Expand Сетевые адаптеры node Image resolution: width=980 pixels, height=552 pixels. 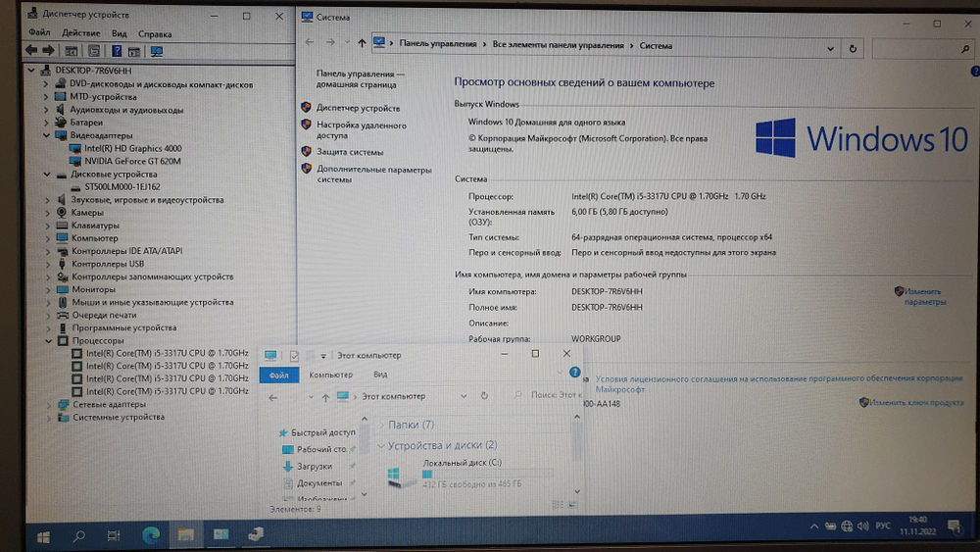49,405
